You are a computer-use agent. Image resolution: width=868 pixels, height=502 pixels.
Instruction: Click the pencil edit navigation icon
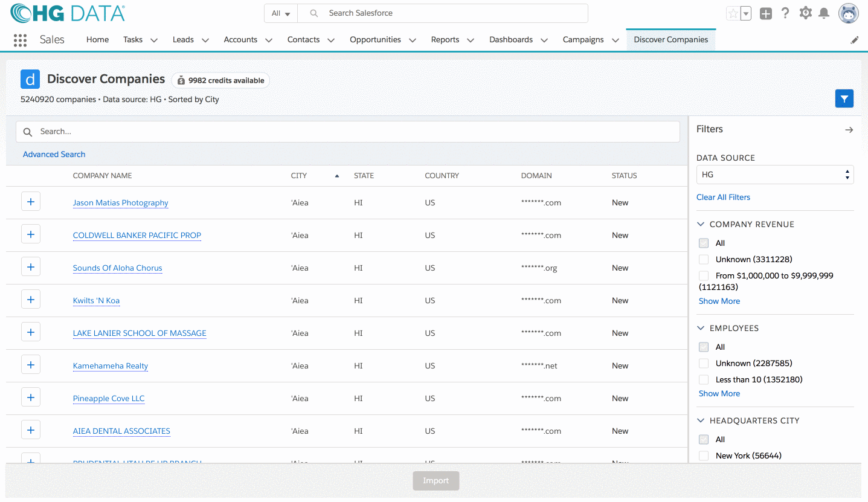click(854, 40)
